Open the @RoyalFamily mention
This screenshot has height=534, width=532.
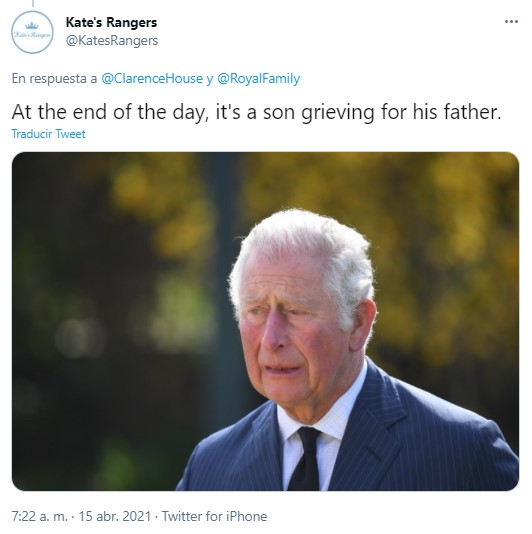259,79
